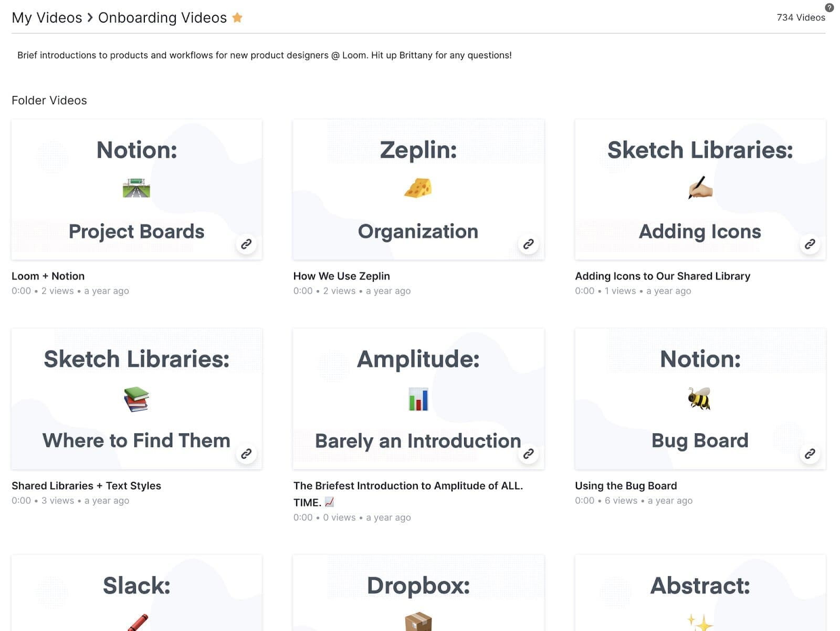The height and width of the screenshot is (631, 840).
Task: Play the Amplitude bar chart thumbnail
Action: pos(418,399)
